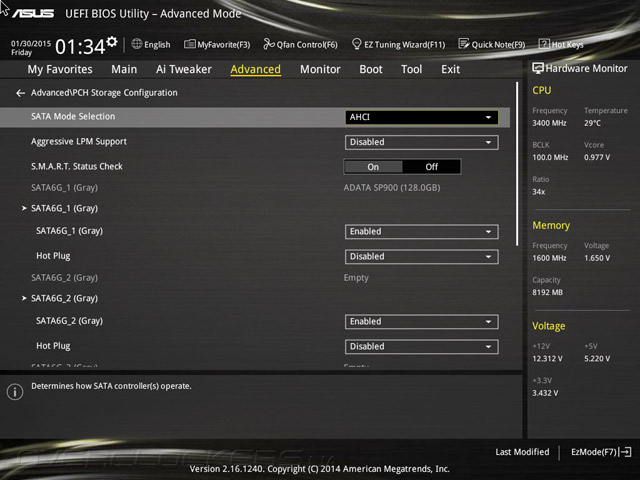This screenshot has height=480, width=640.
Task: Click the 01/30/2015 date text
Action: 31,43
